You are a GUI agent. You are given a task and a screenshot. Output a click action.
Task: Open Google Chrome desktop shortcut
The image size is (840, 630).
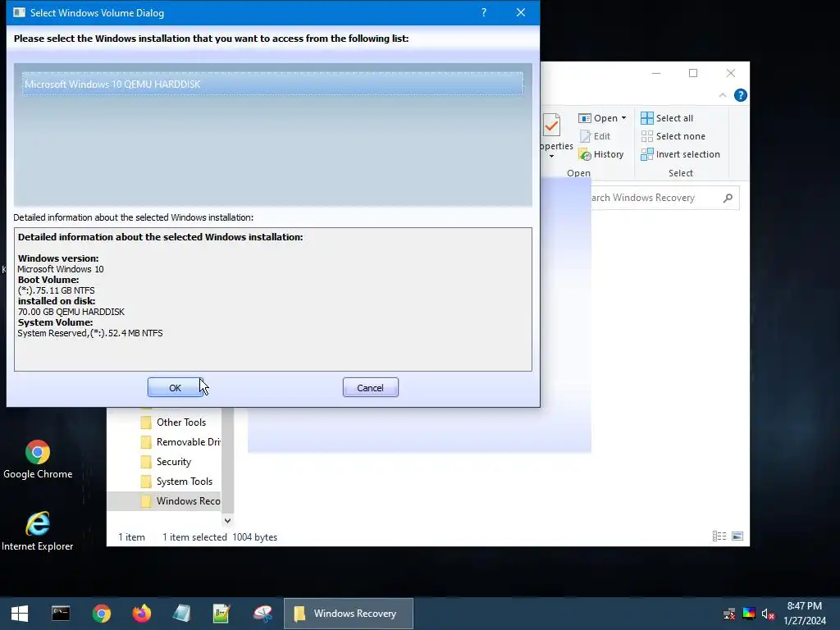click(38, 459)
